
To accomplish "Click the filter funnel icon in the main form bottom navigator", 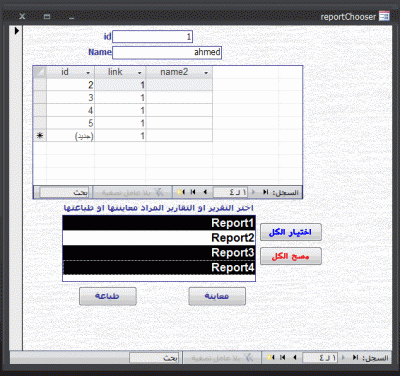I will (x=248, y=358).
